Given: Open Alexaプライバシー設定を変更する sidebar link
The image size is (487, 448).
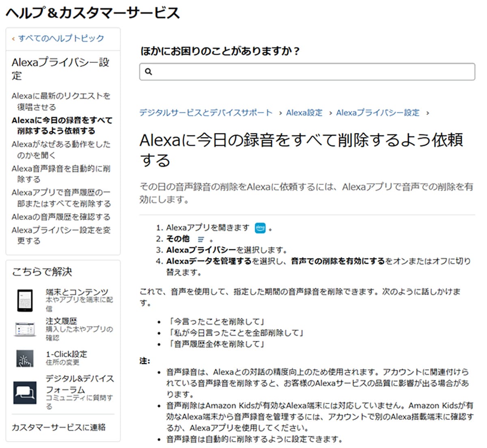Looking at the screenshot, I should click(x=61, y=235).
